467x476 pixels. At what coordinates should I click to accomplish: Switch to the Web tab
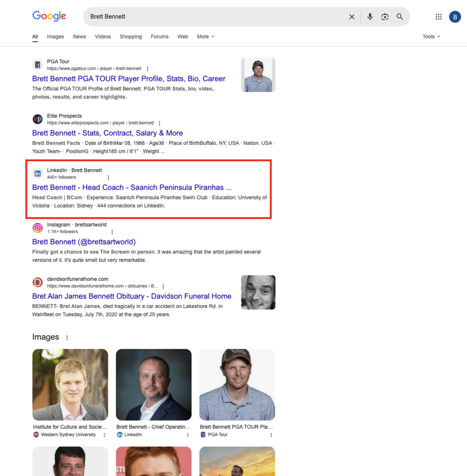tap(183, 37)
